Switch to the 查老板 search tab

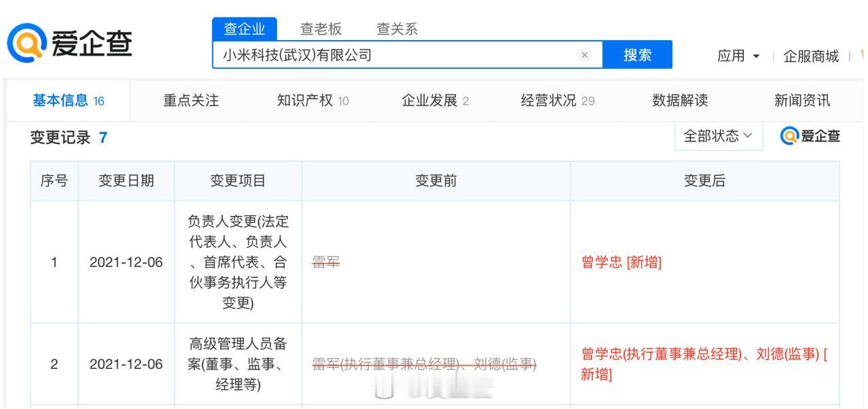tap(321, 29)
